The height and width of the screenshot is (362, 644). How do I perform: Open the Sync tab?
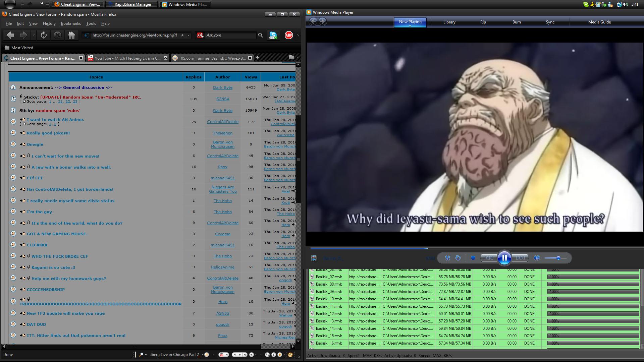click(550, 22)
